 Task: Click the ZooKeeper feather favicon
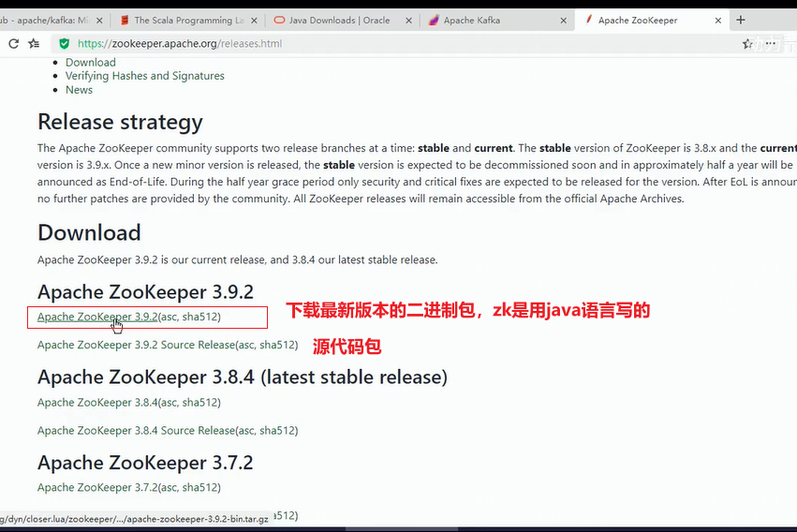click(588, 20)
